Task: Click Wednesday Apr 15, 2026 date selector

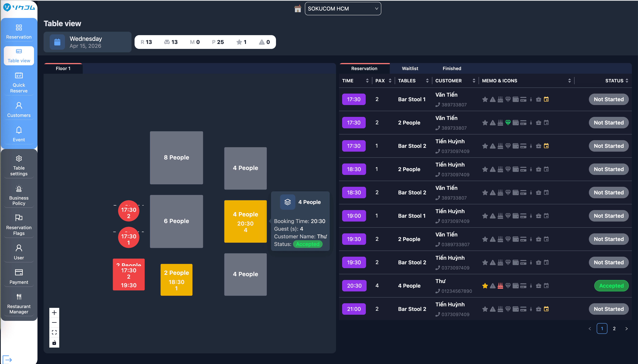Action: click(x=87, y=42)
